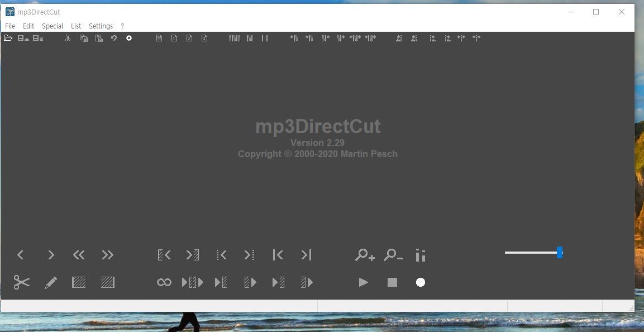Viewport: 644px width, 332px height.
Task: Open settings with the white gear icon
Action: point(129,38)
